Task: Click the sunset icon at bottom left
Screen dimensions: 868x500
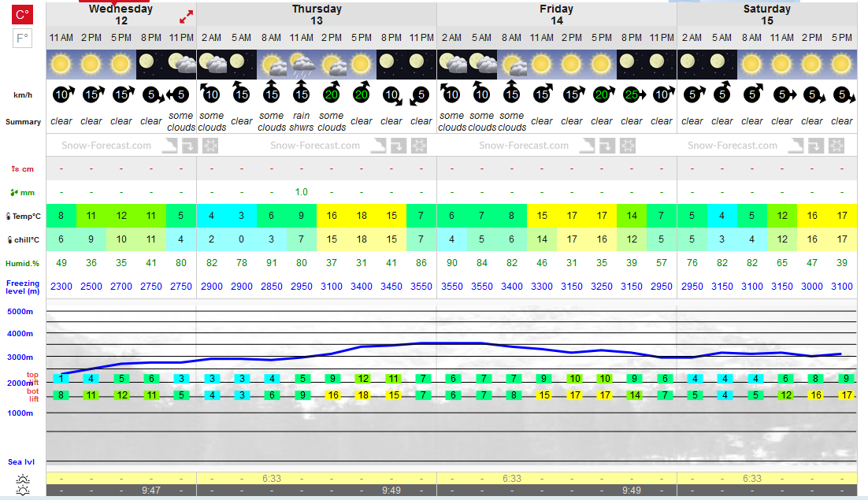Action: point(23,491)
